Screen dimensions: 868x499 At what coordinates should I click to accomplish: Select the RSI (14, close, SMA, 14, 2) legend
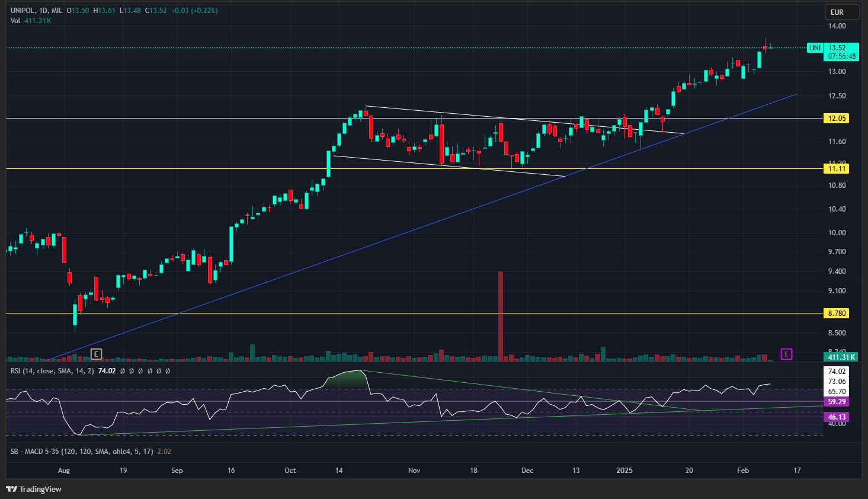pyautogui.click(x=52, y=371)
